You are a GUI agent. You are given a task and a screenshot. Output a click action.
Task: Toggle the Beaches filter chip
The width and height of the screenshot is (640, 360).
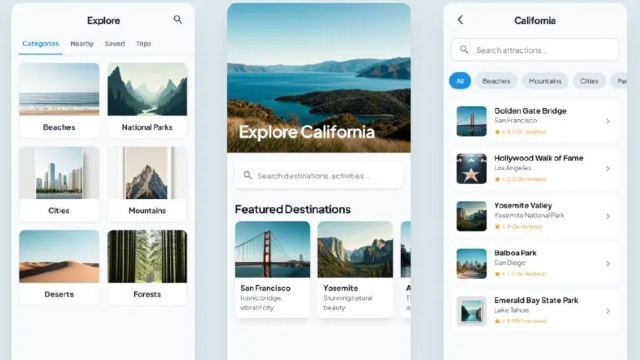click(496, 81)
